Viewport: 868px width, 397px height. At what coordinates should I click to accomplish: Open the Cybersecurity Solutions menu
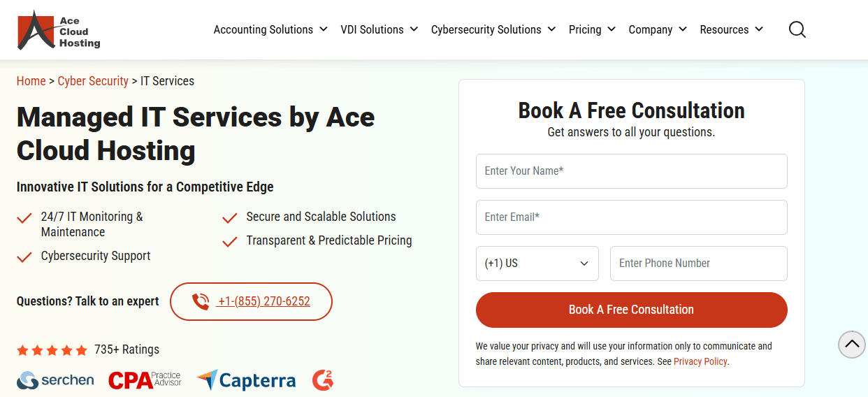[x=493, y=29]
